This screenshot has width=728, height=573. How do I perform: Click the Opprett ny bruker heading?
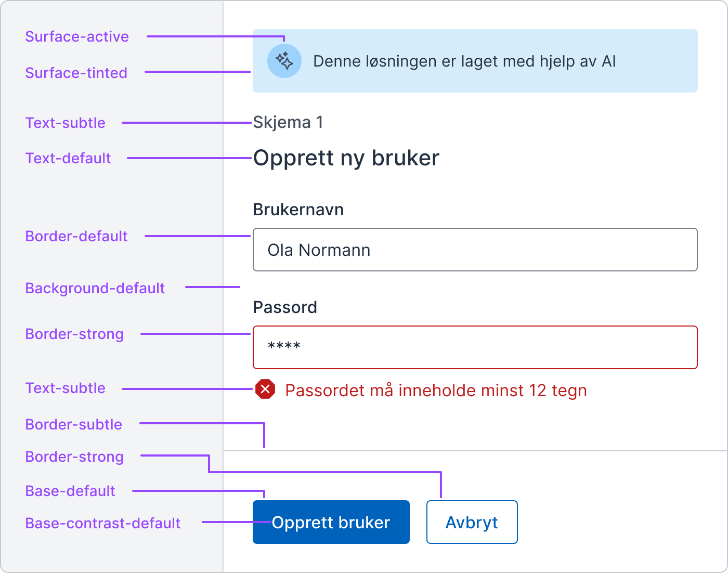346,158
